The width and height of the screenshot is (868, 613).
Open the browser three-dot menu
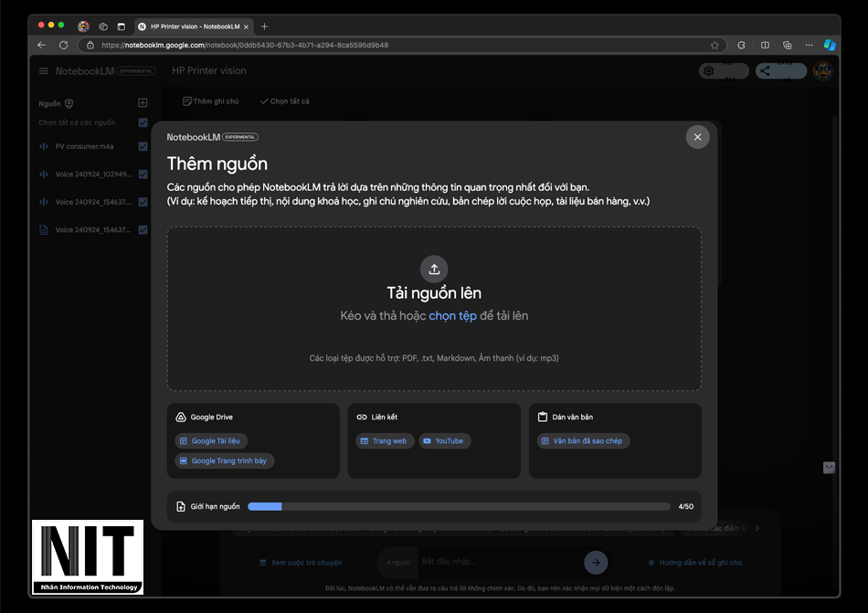pyautogui.click(x=809, y=45)
